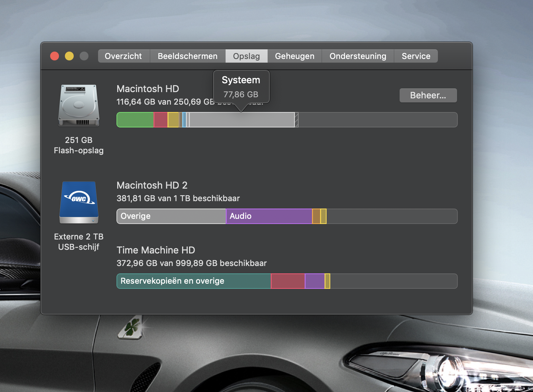Go to the Geheugen tab
This screenshot has width=533, height=392.
(295, 56)
